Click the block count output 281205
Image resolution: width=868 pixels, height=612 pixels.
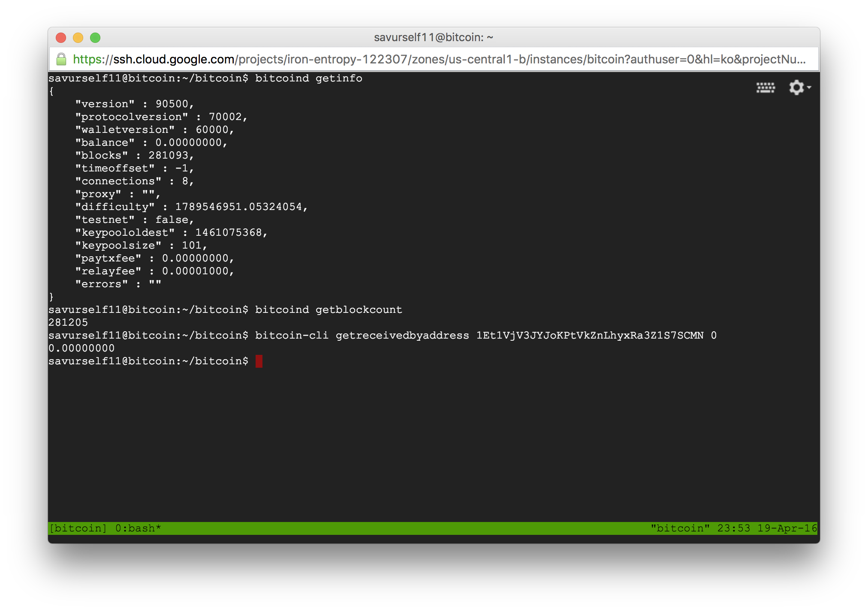tap(68, 322)
